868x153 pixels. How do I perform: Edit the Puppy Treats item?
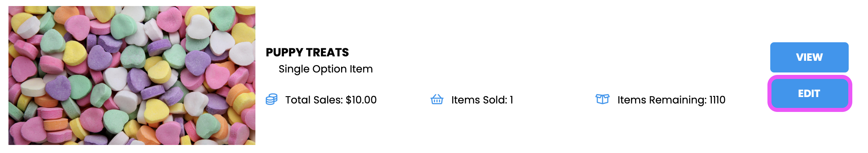pyautogui.click(x=809, y=93)
